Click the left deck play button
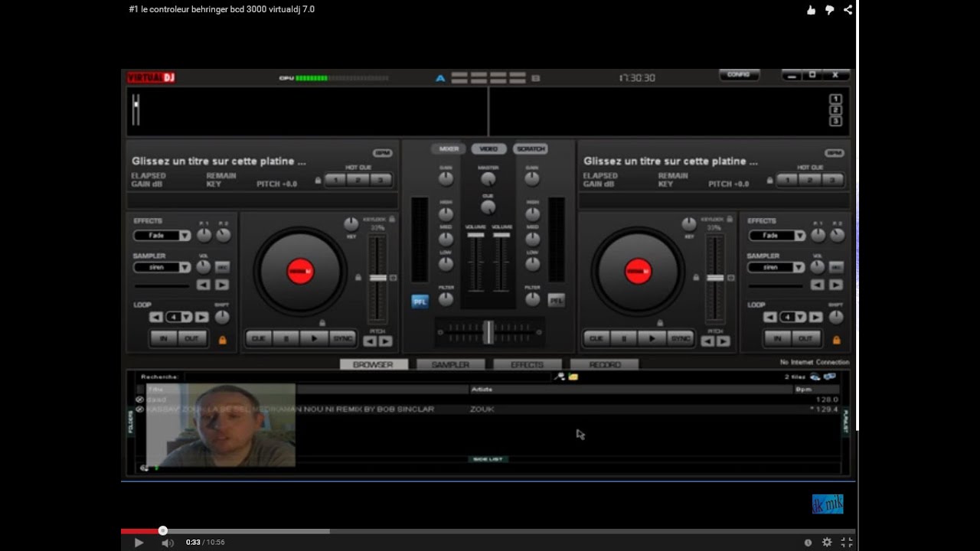 (314, 338)
